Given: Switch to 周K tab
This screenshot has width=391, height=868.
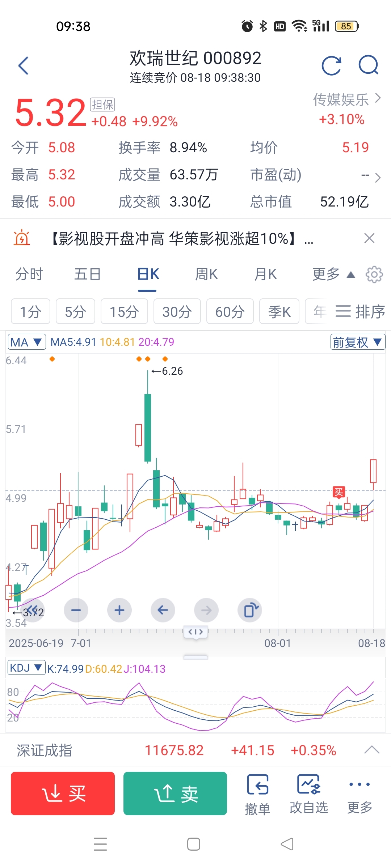Looking at the screenshot, I should [206, 274].
